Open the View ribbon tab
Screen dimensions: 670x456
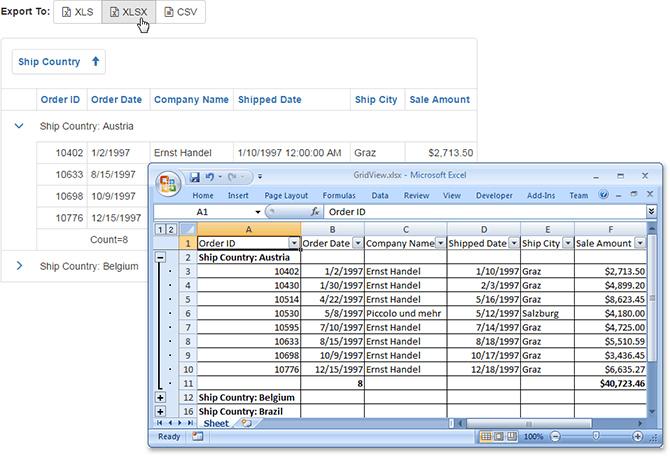click(452, 195)
